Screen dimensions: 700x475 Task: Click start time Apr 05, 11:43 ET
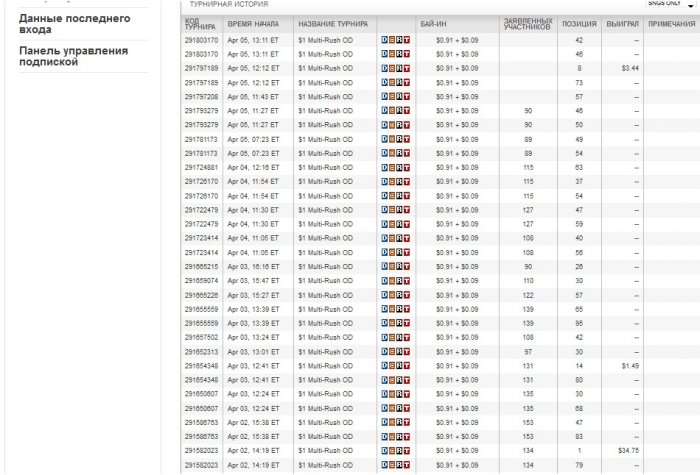(x=253, y=97)
